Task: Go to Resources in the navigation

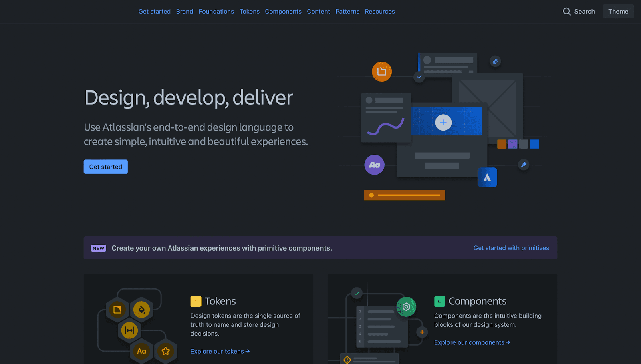Action: (x=380, y=12)
